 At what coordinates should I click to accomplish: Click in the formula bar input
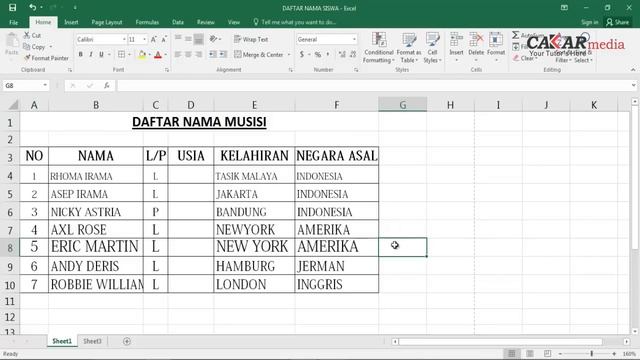point(372,85)
